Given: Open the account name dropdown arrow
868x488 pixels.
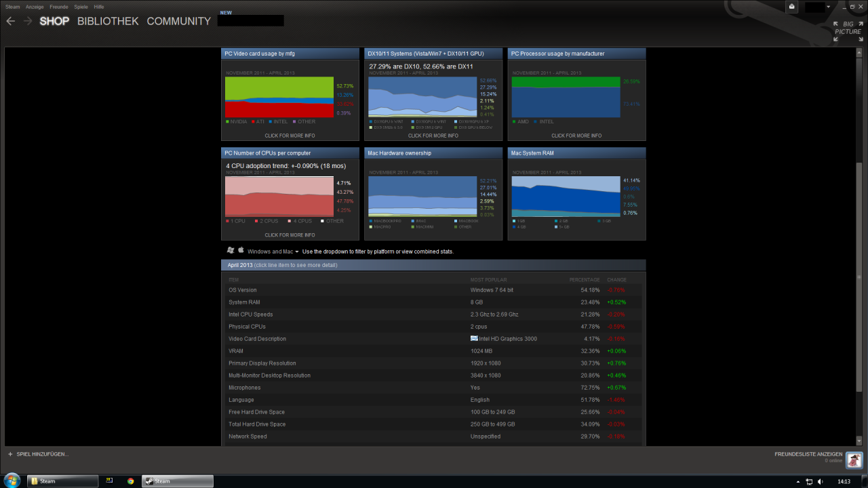Looking at the screenshot, I should [828, 7].
